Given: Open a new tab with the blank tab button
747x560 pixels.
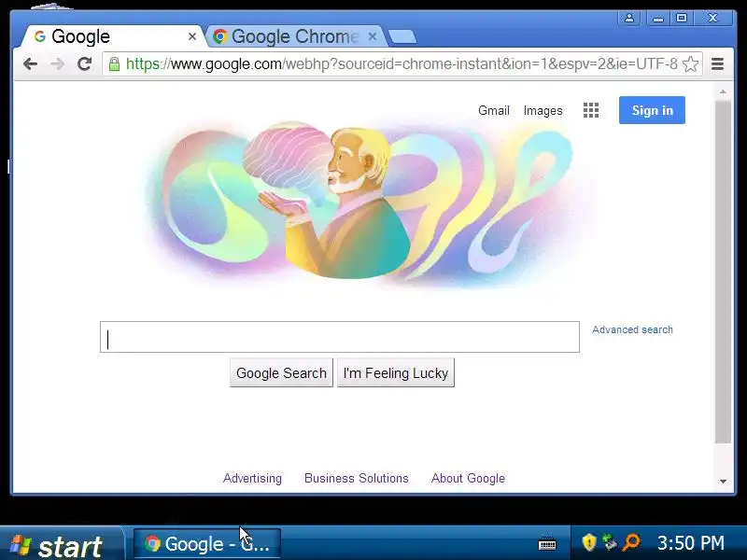Looking at the screenshot, I should (402, 37).
